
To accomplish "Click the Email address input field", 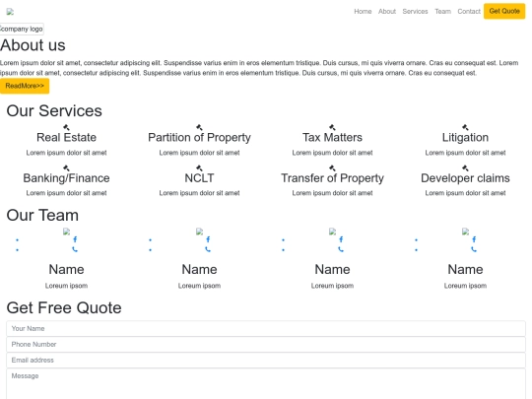I will pyautogui.click(x=266, y=360).
